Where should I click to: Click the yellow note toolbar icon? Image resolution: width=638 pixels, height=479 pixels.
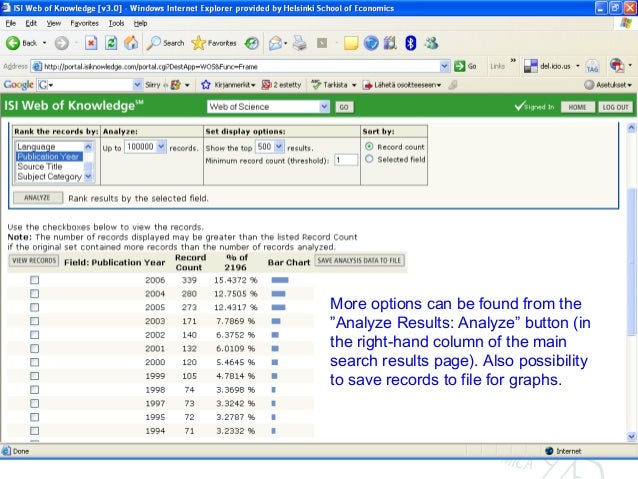[351, 43]
